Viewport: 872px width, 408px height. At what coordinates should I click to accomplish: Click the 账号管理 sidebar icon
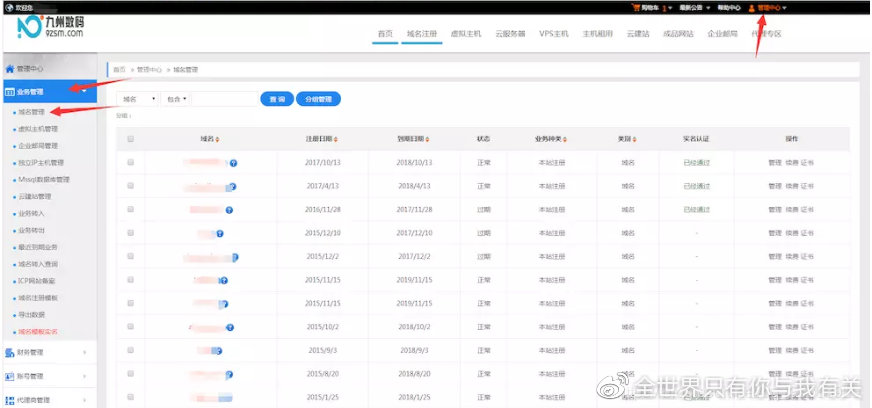pyautogui.click(x=10, y=376)
